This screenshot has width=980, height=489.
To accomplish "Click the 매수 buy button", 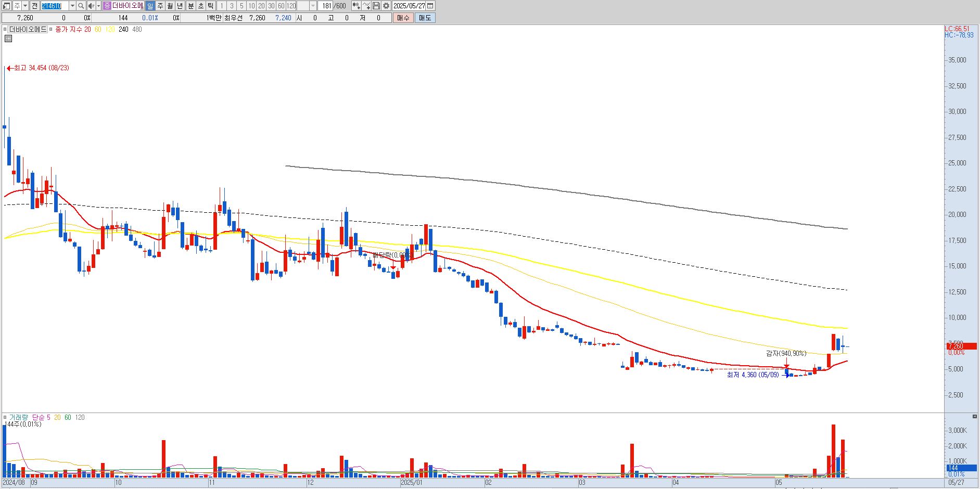I will click(x=403, y=18).
